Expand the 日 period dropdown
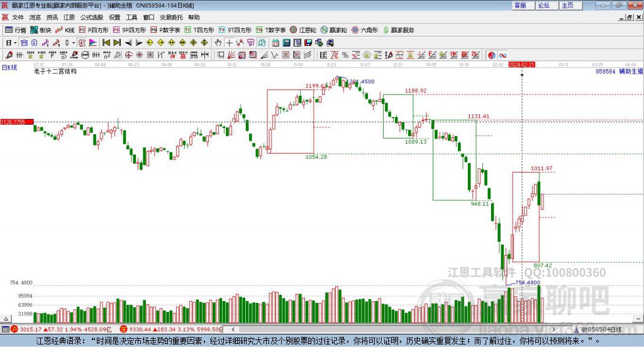 point(15,43)
